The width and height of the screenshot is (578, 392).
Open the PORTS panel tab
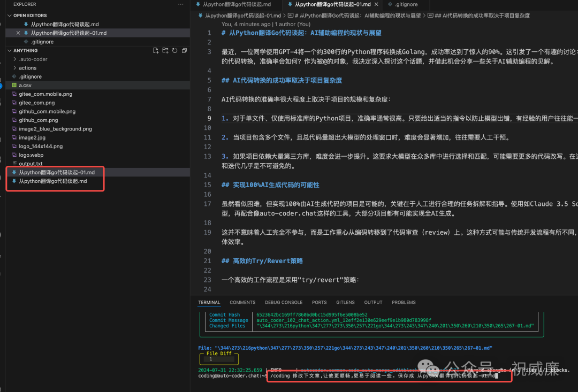tap(319, 303)
